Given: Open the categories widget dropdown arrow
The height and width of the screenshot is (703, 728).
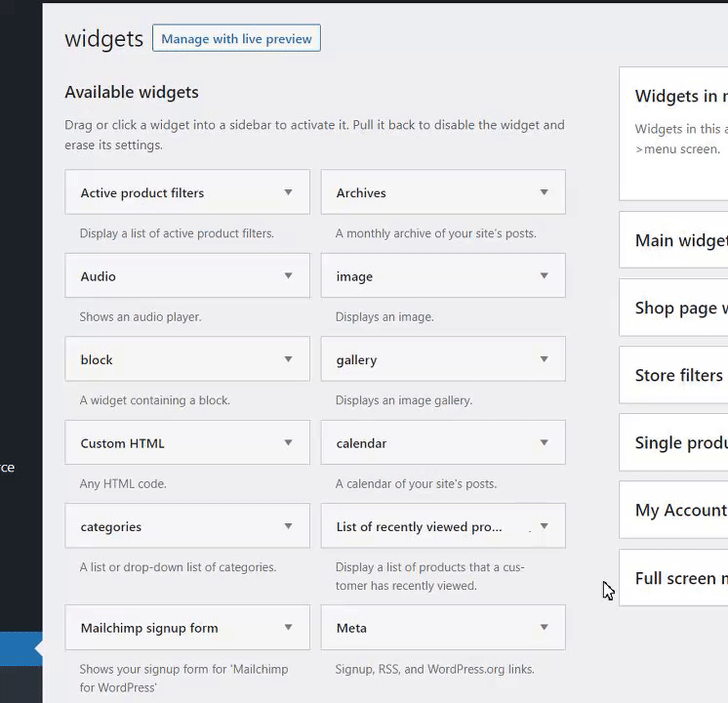Looking at the screenshot, I should [x=288, y=526].
